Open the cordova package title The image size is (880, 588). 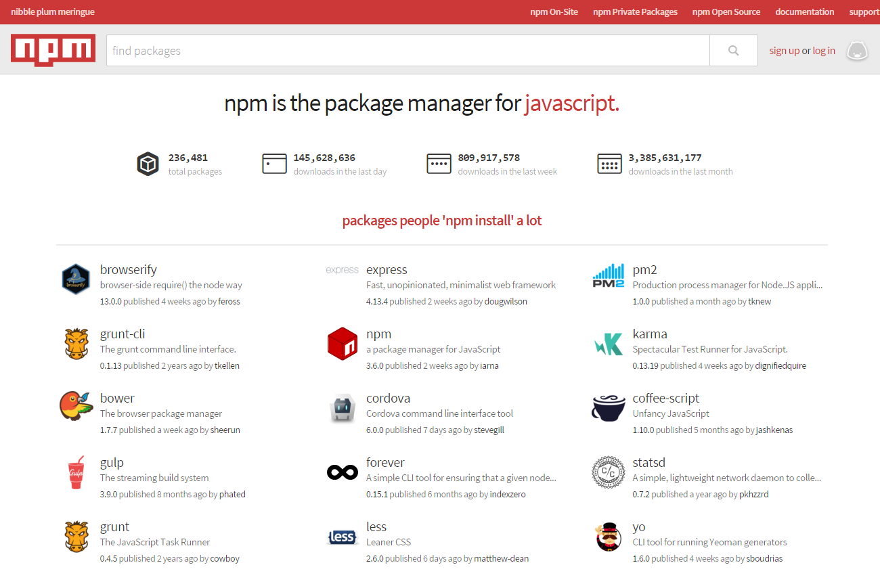click(389, 399)
